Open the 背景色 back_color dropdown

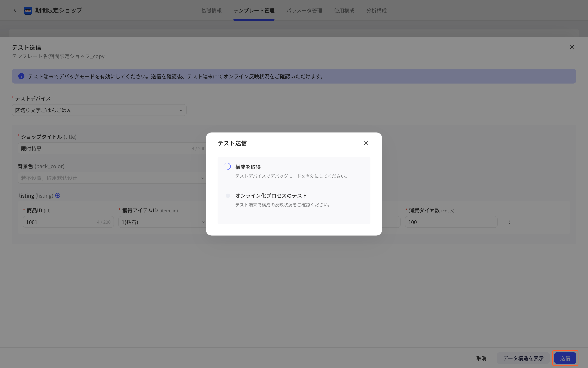tap(112, 178)
